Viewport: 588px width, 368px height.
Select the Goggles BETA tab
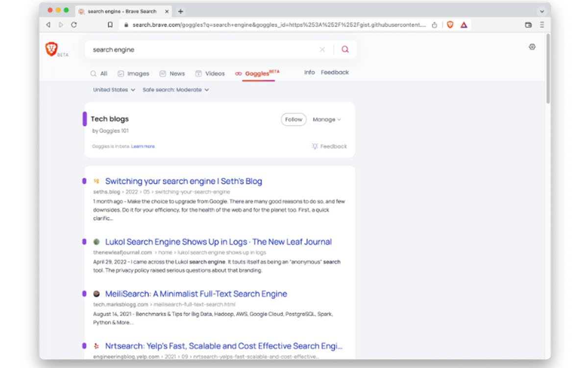257,73
